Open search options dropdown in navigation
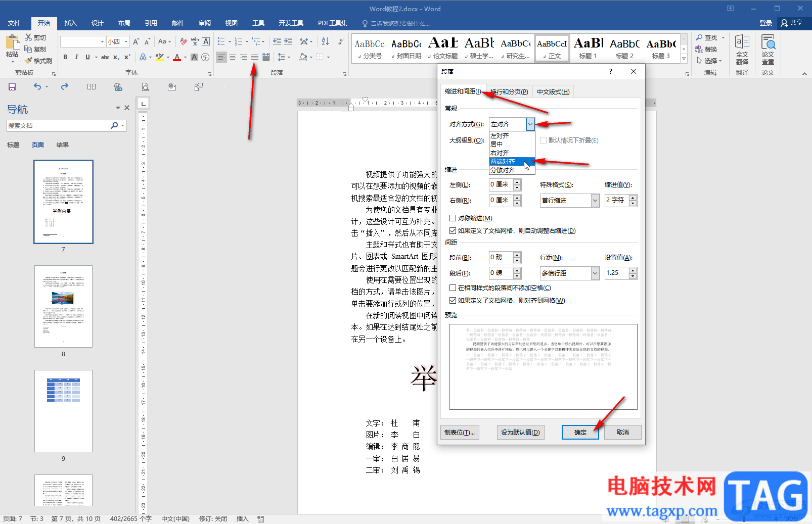Screen dimensions: 812x524 (123, 125)
